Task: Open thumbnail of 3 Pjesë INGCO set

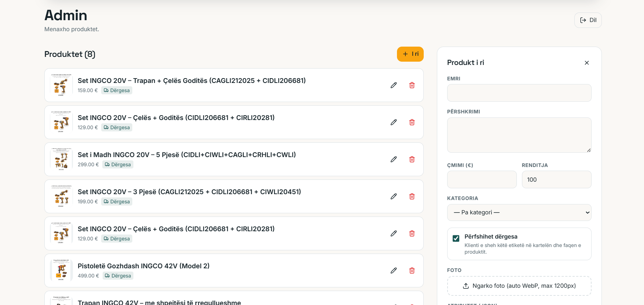Action: (x=61, y=196)
